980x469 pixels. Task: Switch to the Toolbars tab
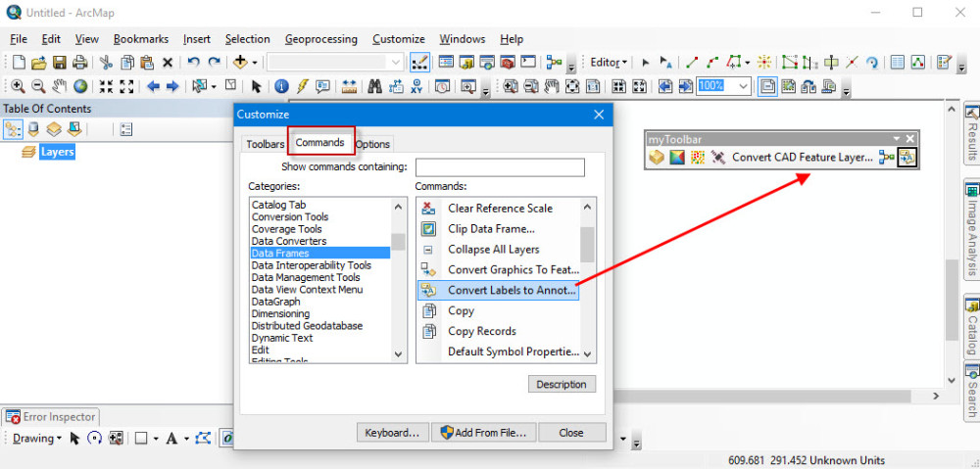tap(266, 144)
